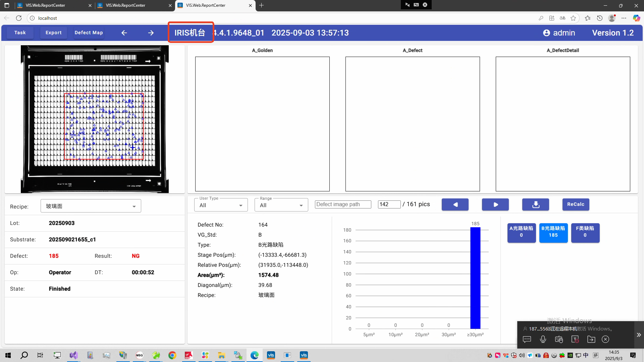Click the admin user account icon
This screenshot has height=362, width=644.
(x=546, y=33)
